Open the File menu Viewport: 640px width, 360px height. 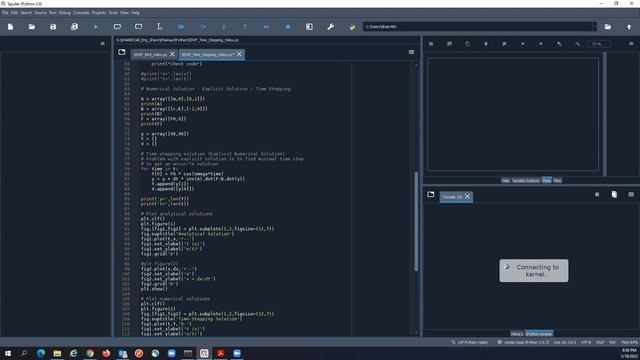pos(5,13)
